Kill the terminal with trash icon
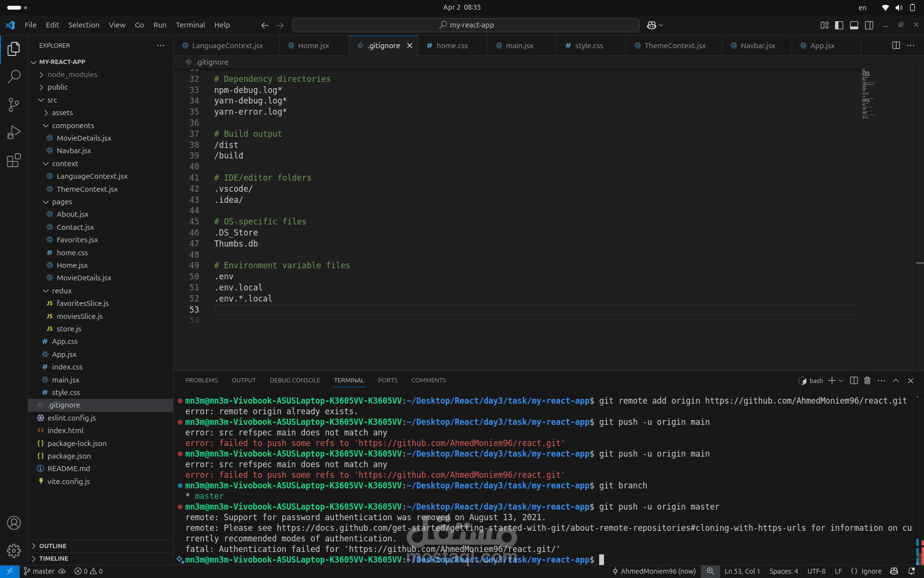Screen dimensions: 924x578 click(x=867, y=381)
